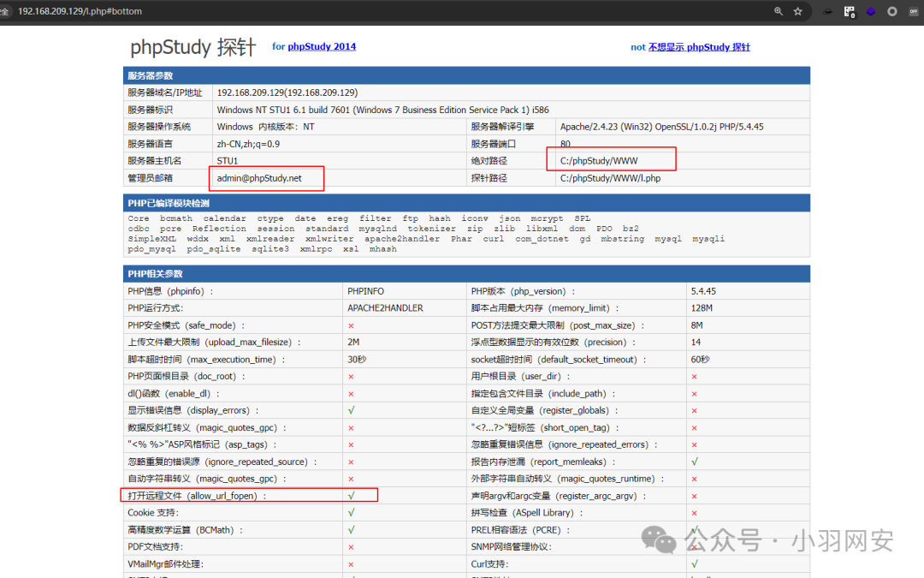Click the ignore_repeated_source row label
Screen dimensions: 924x578
pos(222,462)
